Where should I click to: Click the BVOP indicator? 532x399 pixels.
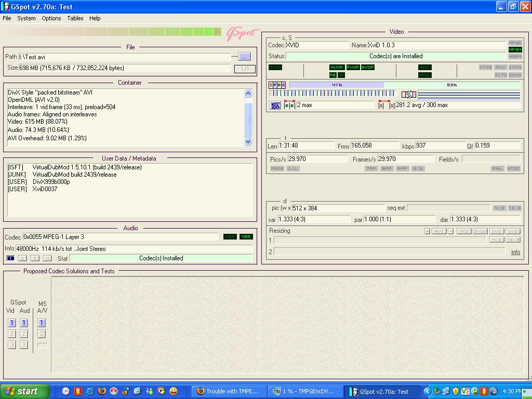(367, 67)
